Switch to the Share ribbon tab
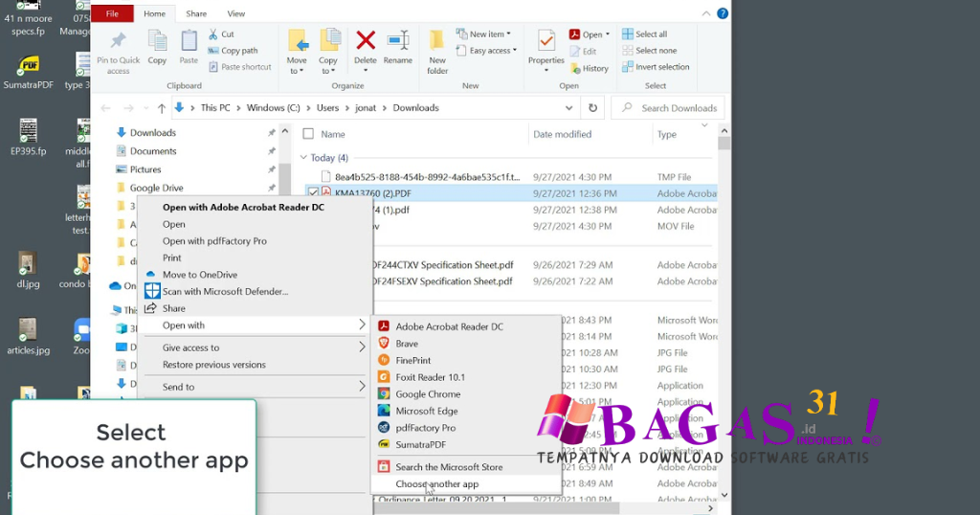 click(x=195, y=13)
